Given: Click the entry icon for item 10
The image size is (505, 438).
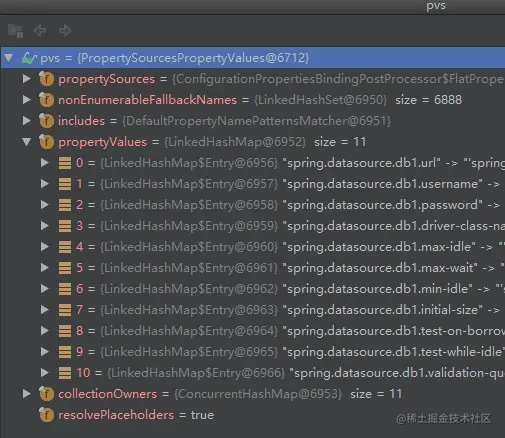Looking at the screenshot, I should coord(65,373).
